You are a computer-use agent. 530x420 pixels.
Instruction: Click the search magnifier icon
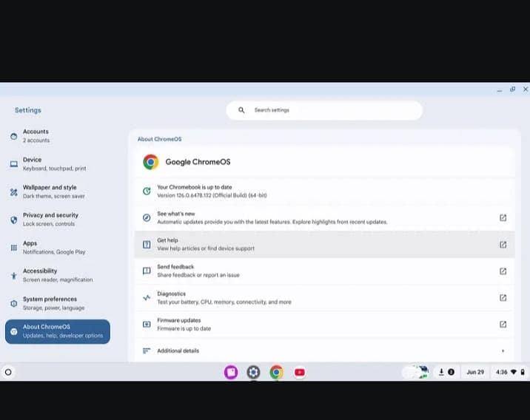pos(241,110)
